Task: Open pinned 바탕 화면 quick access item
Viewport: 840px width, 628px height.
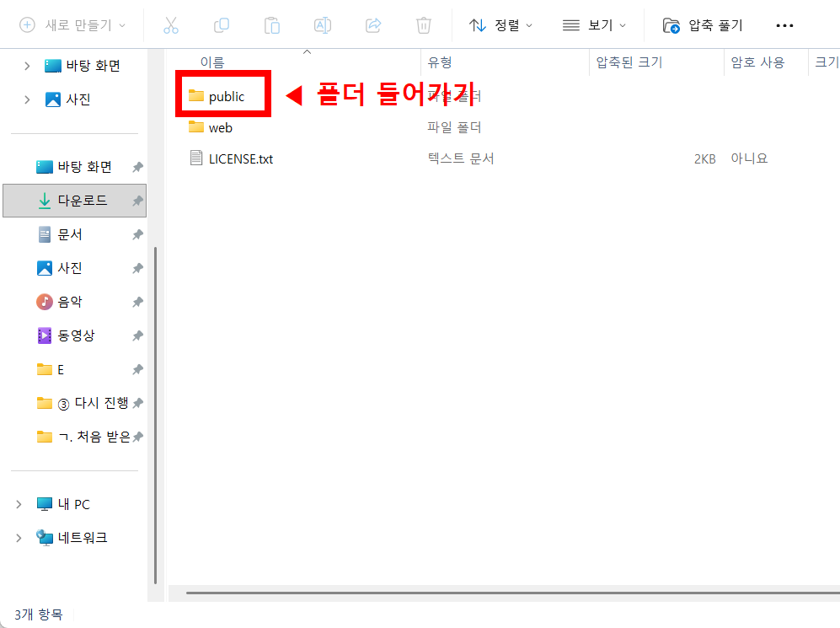Action: click(x=74, y=167)
